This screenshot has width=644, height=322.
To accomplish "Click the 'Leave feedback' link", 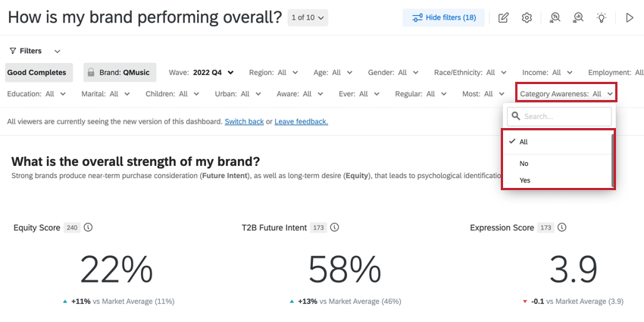I will (x=301, y=121).
